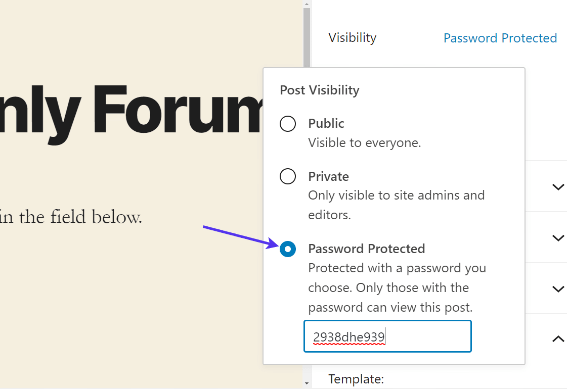Expand the second collapsed settings panel
Viewport: 567px width, 392px height.
[558, 237]
